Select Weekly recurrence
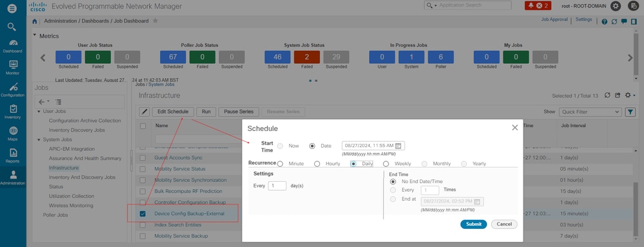 [x=386, y=164]
